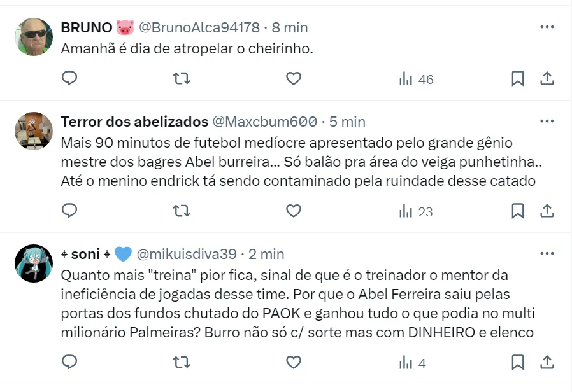Open soni's profile picture

[34, 263]
